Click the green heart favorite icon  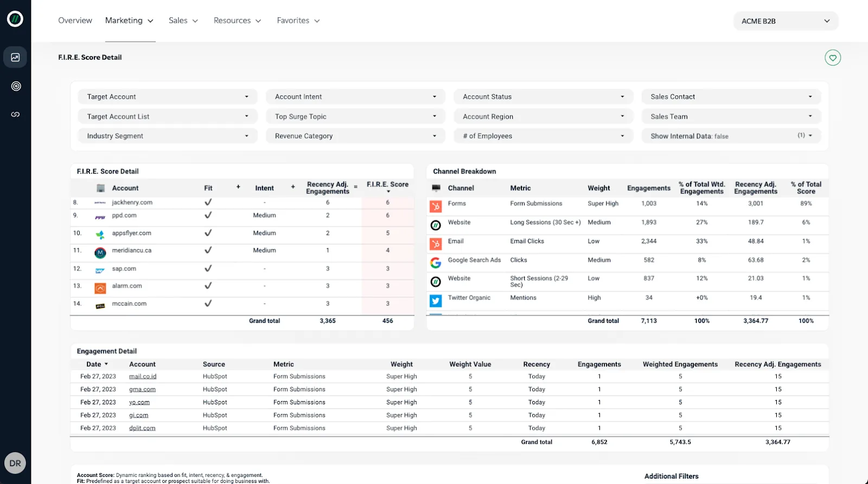pyautogui.click(x=833, y=58)
